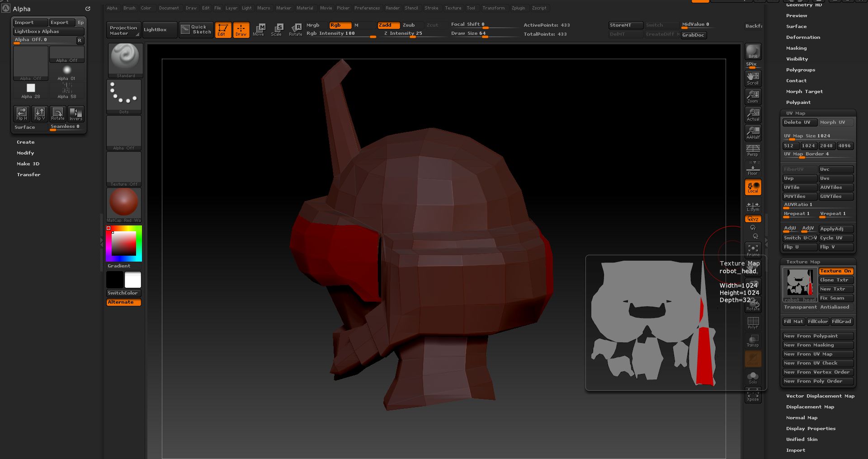The height and width of the screenshot is (459, 868).
Task: Set UV Map Size to 2048
Action: pyautogui.click(x=826, y=145)
